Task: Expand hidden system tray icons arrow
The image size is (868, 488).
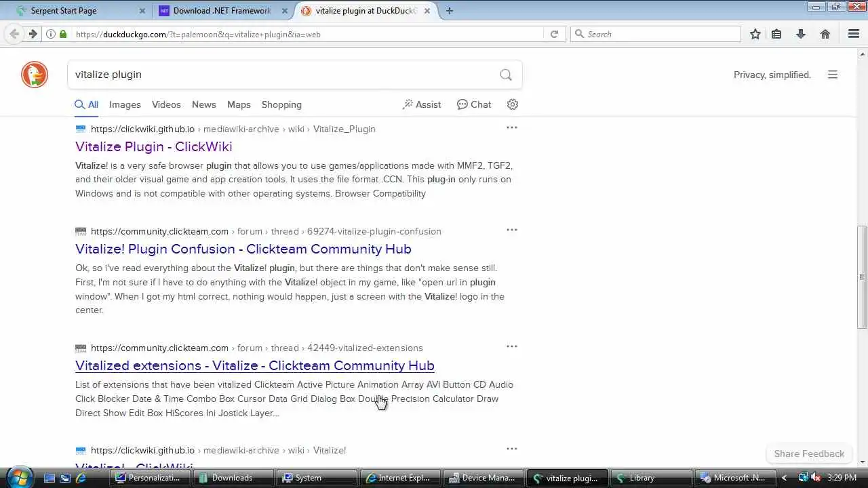Action: click(x=785, y=478)
